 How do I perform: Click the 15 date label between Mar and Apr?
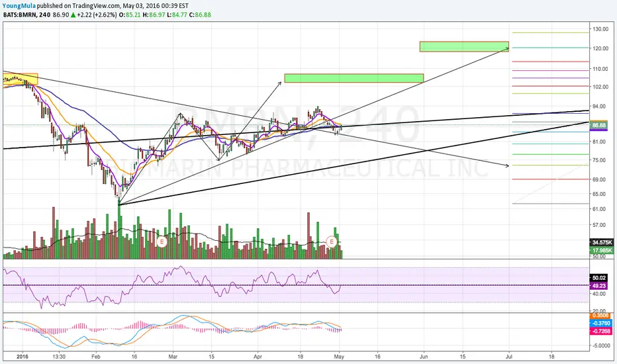(211, 357)
